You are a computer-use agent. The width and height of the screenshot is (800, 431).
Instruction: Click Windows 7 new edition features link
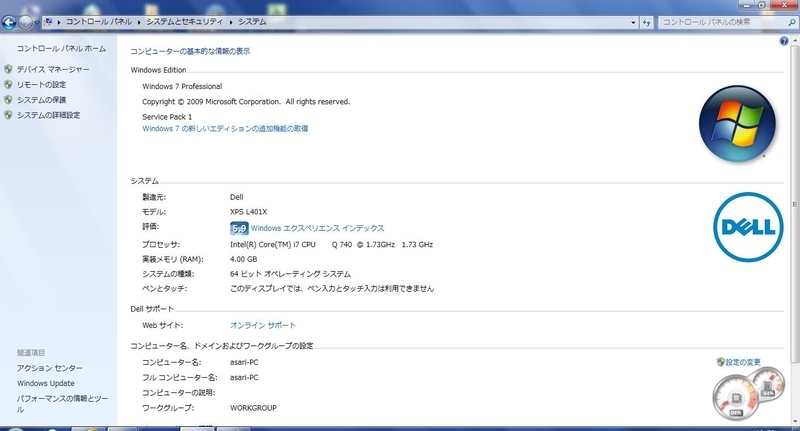point(225,129)
